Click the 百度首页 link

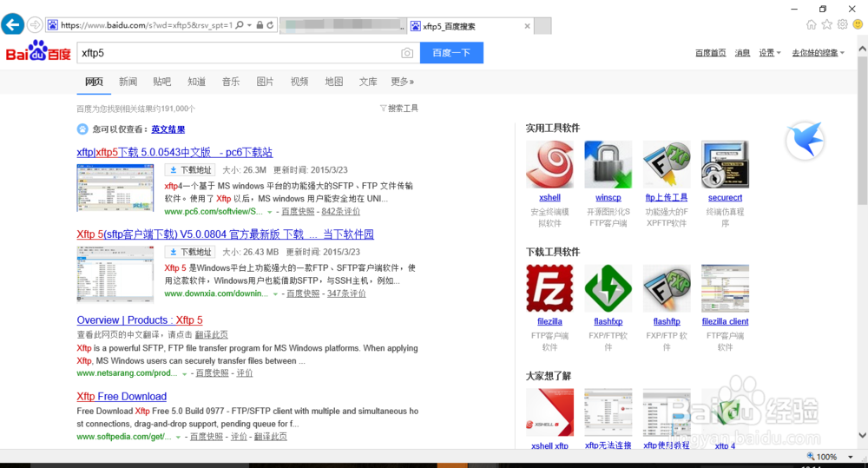tap(711, 53)
